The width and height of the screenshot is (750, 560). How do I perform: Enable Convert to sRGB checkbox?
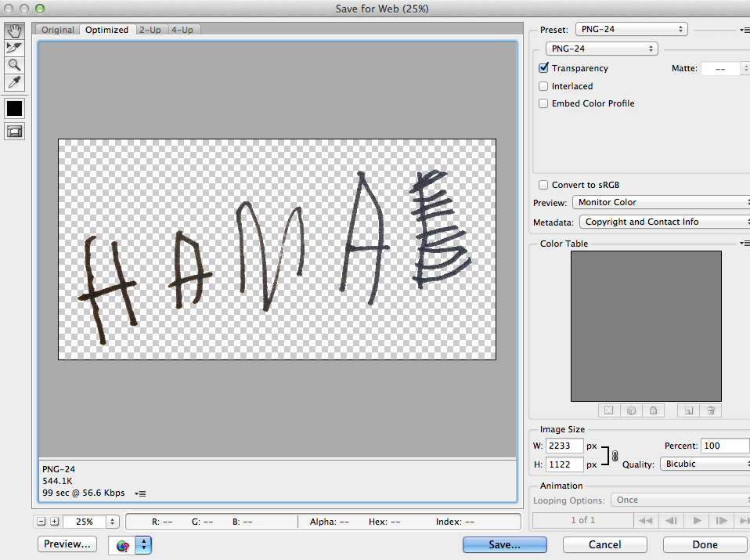pos(543,185)
